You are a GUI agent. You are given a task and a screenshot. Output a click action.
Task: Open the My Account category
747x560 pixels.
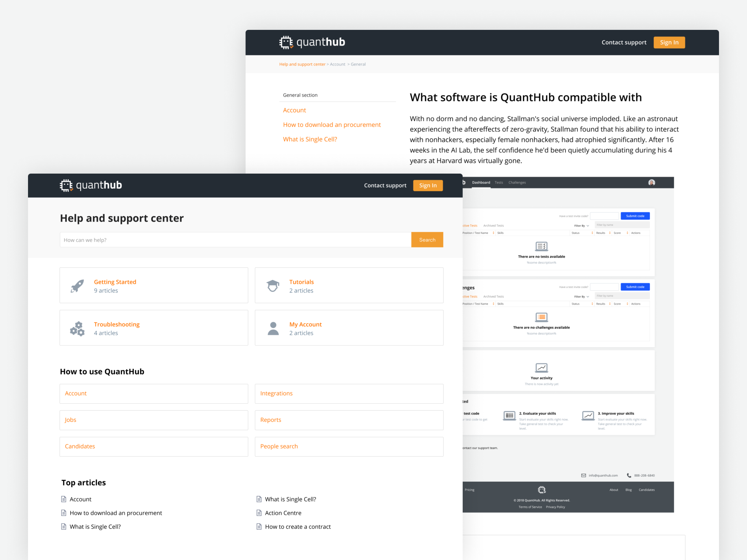point(349,328)
